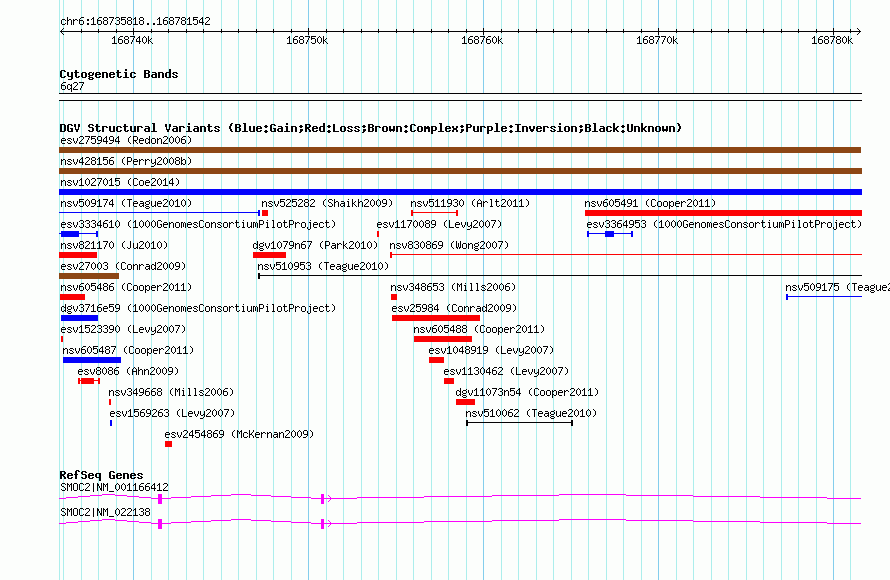The image size is (890, 580).
Task: Click the nsv509174 (Teague2010) label
Action: click(x=126, y=203)
